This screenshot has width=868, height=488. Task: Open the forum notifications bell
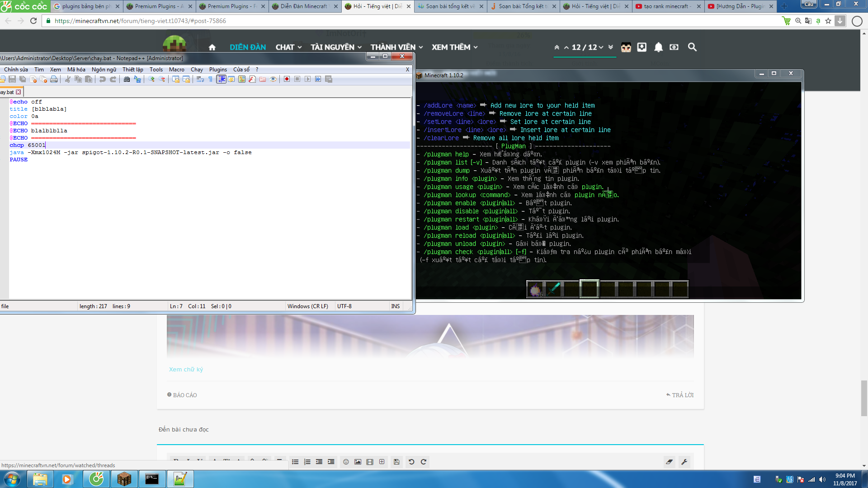[658, 47]
